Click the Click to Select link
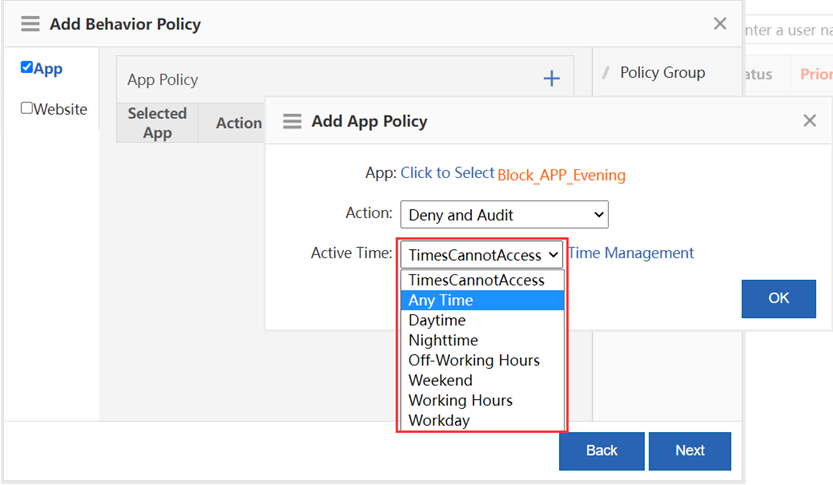 pos(447,173)
